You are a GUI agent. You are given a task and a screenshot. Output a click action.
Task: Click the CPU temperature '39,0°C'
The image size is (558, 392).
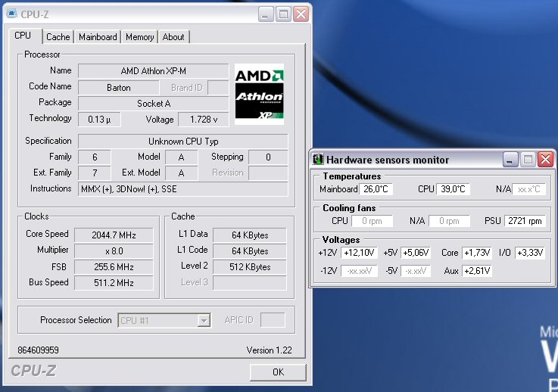tap(453, 189)
